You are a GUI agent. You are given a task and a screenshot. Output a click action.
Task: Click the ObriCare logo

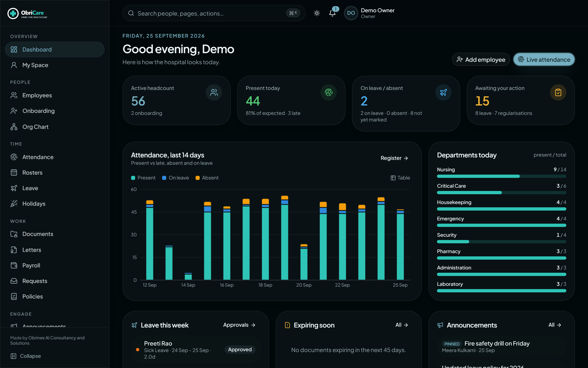[x=27, y=13]
